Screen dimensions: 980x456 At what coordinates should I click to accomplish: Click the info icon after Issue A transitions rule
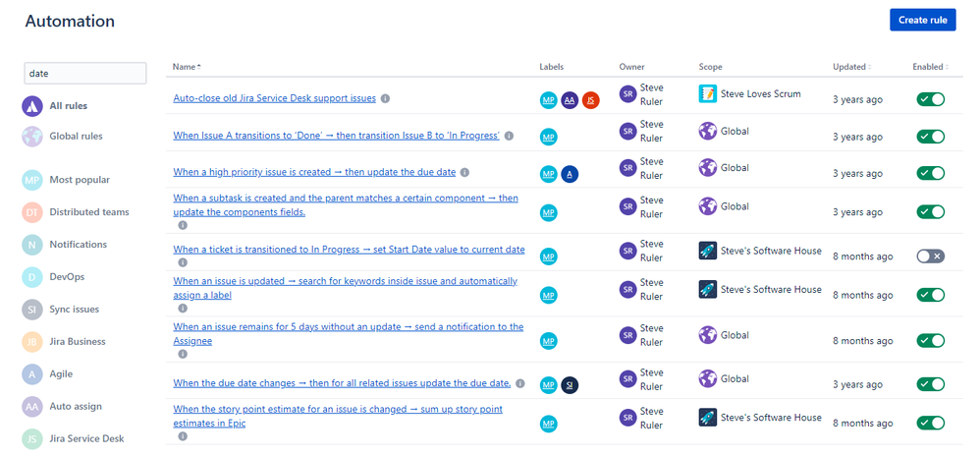click(x=509, y=136)
